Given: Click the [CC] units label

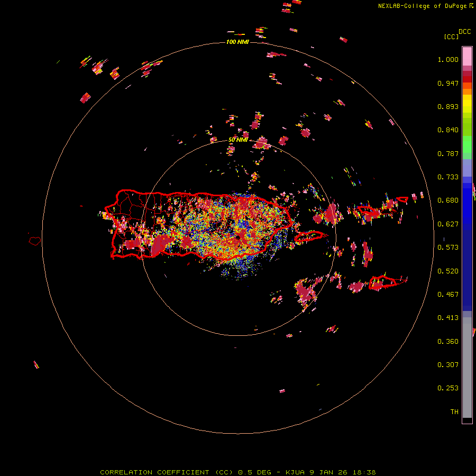Looking at the screenshot, I should pyautogui.click(x=451, y=36).
